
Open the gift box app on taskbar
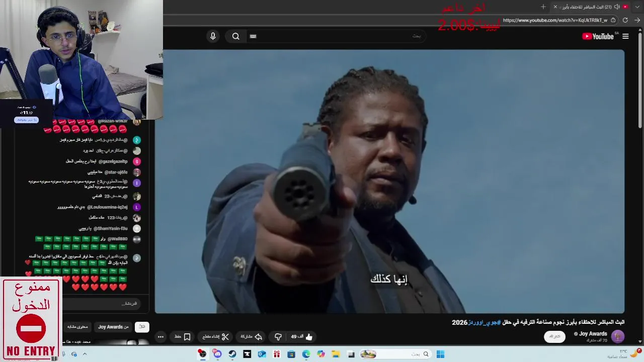coord(276,354)
